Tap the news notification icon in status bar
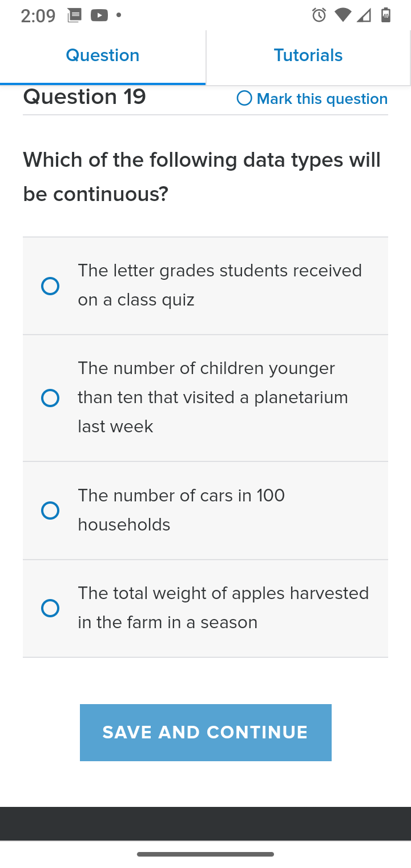 tap(74, 15)
